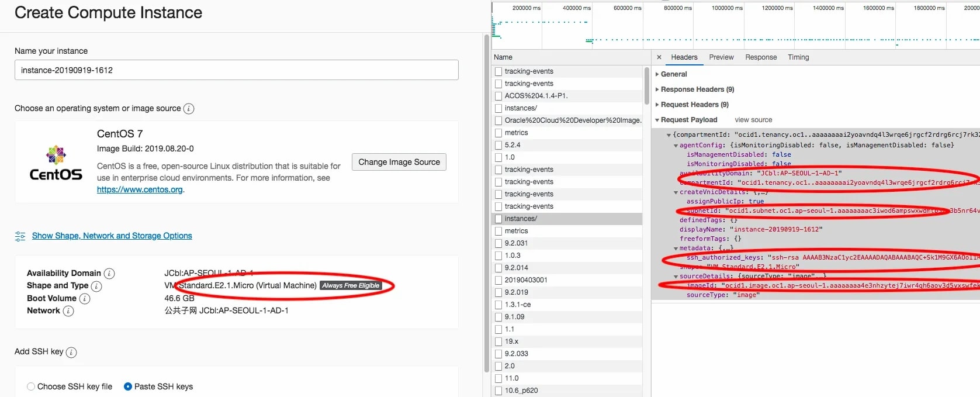
Task: Click info icon next to Shape and Type
Action: pyautogui.click(x=96, y=286)
